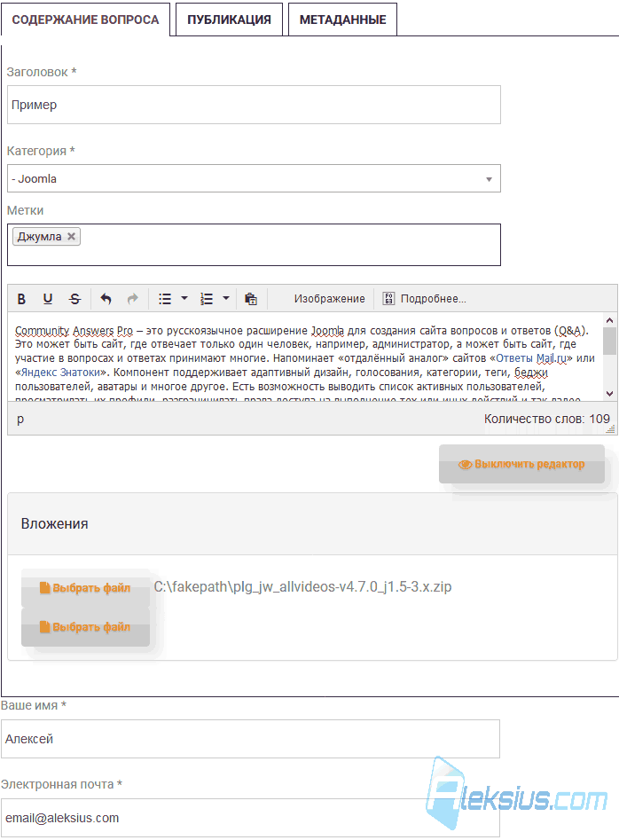The image size is (619, 840).
Task: Open the Метаданные tab
Action: [x=342, y=20]
